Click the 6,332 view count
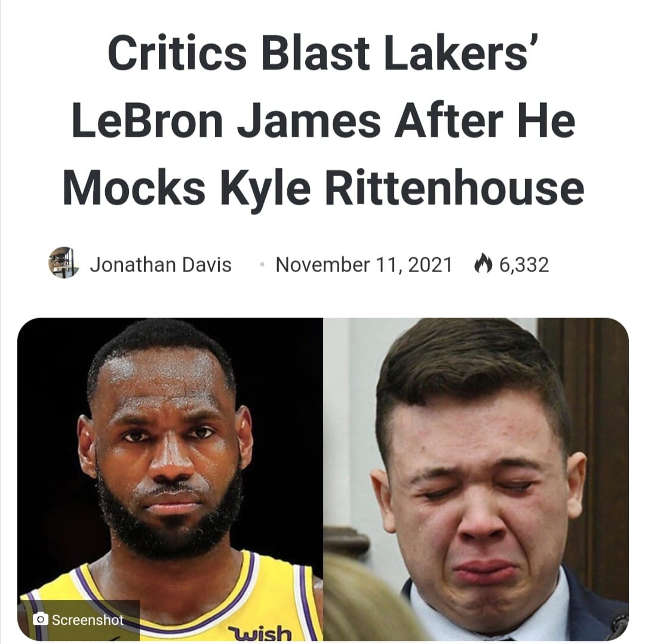The width and height of the screenshot is (645, 644). click(x=524, y=264)
